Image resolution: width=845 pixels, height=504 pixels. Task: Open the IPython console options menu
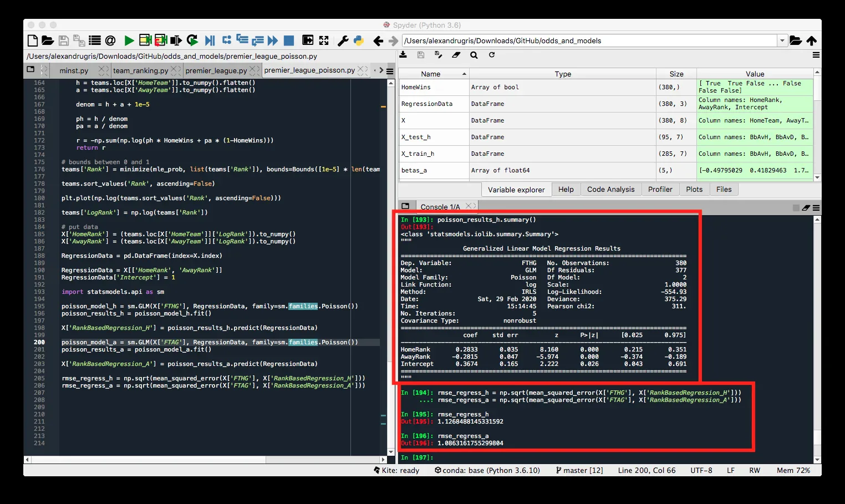(x=816, y=207)
